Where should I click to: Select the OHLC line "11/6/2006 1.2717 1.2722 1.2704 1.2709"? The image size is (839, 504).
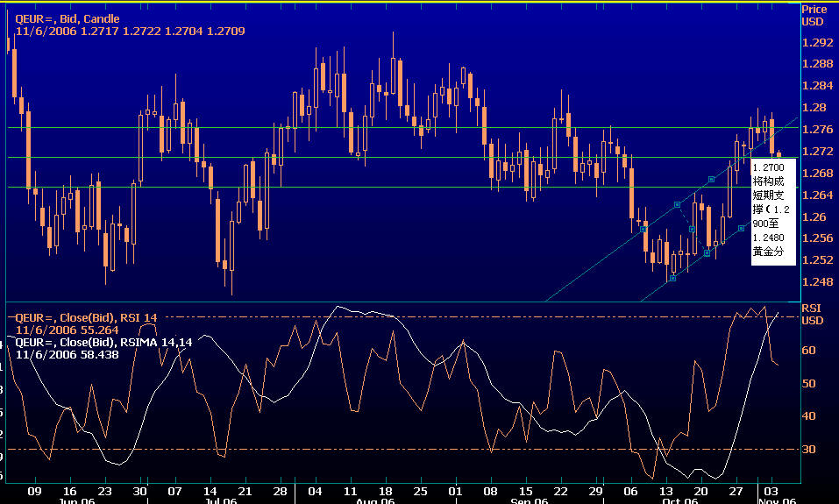click(x=130, y=31)
